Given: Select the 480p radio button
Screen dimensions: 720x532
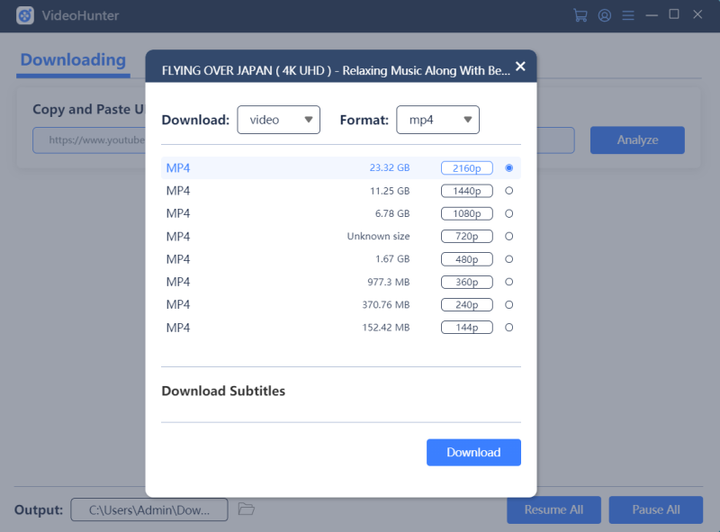Looking at the screenshot, I should 509,259.
